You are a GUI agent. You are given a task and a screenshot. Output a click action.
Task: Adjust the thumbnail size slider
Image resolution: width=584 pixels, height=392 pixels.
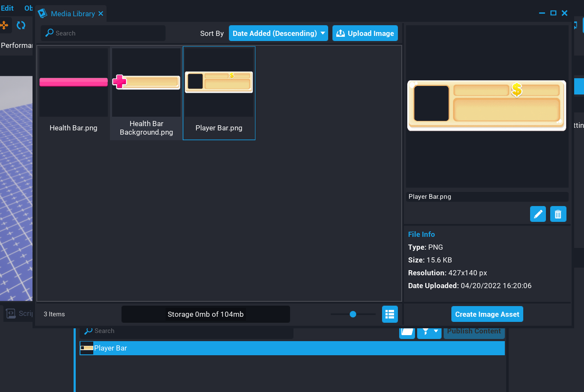pyautogui.click(x=353, y=314)
